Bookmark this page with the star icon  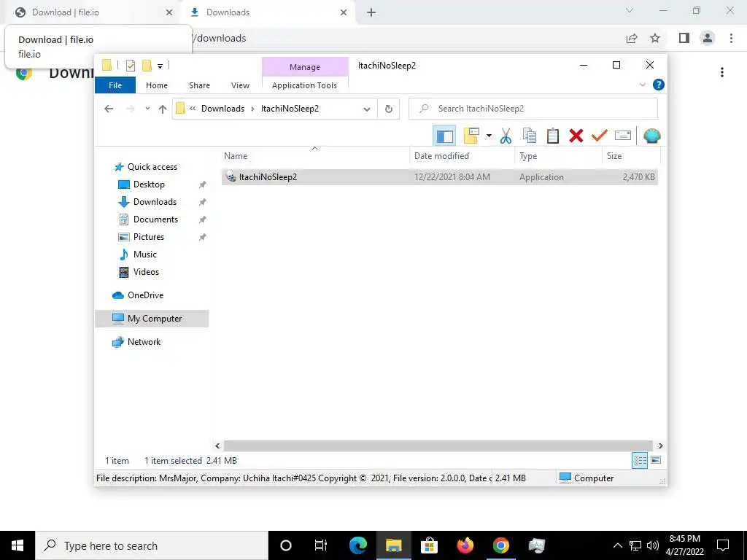coord(655,38)
